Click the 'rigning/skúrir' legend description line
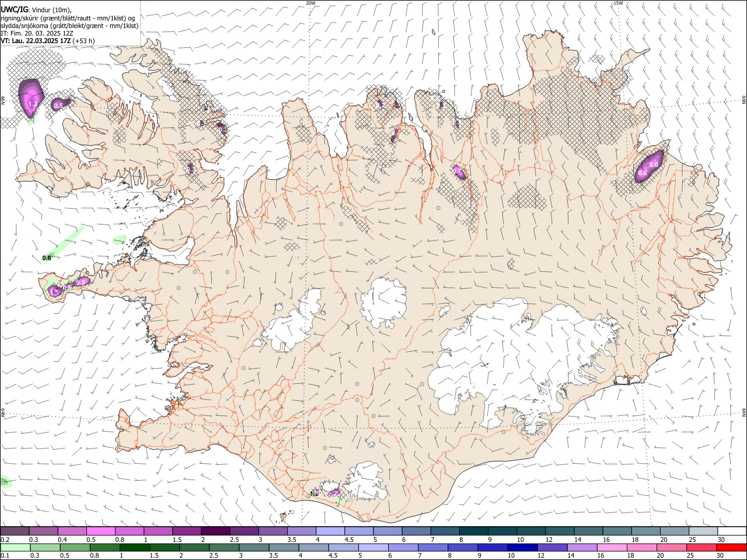The height and width of the screenshot is (560, 747). tap(68, 18)
